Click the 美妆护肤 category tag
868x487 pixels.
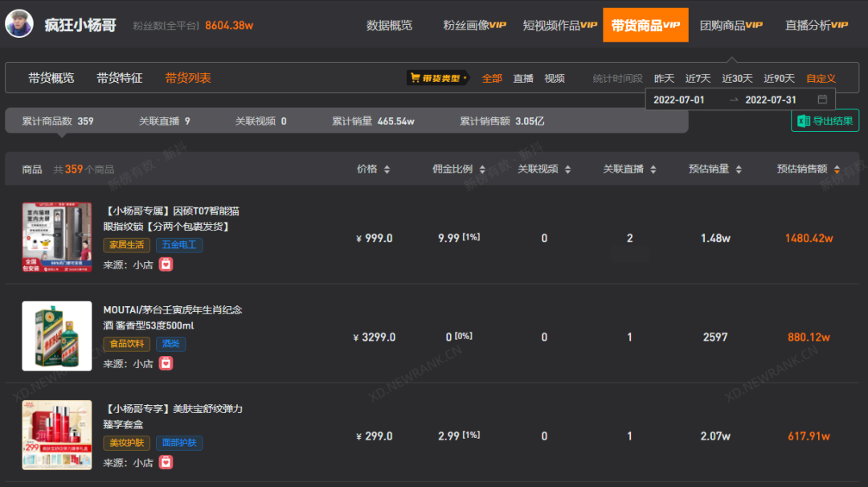126,443
